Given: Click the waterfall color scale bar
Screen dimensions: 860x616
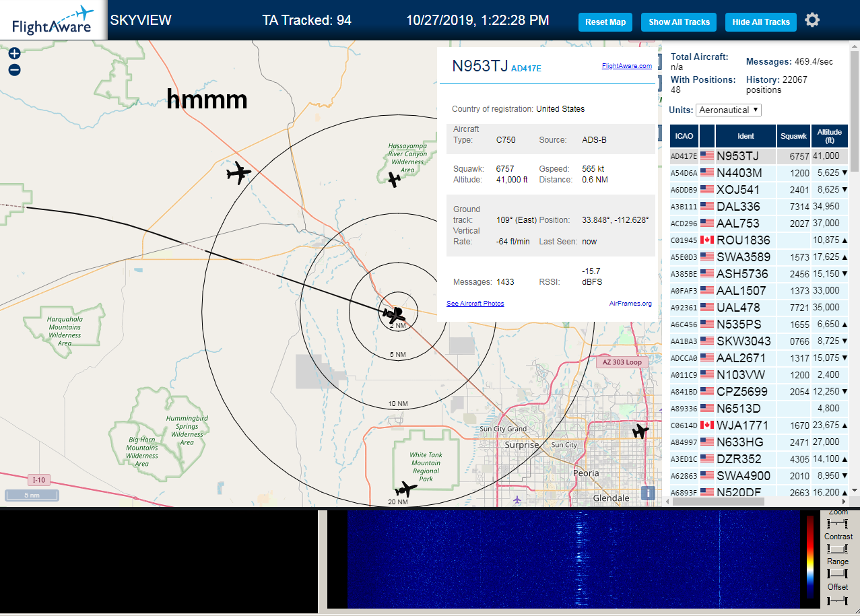Looking at the screenshot, I should point(810,558).
